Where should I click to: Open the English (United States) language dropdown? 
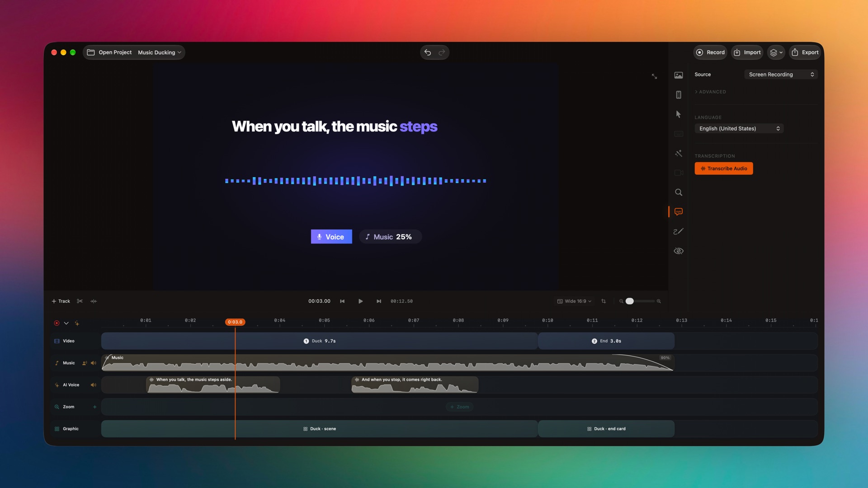pyautogui.click(x=739, y=128)
